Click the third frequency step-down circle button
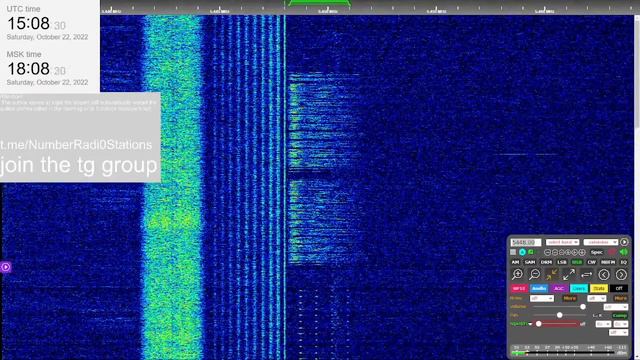This screenshot has width=640, height=360. click(561, 252)
